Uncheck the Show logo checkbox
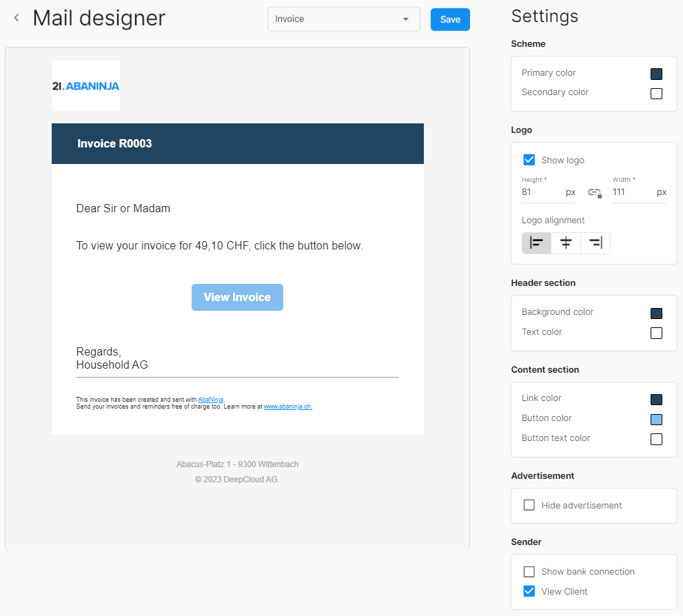 (x=529, y=160)
